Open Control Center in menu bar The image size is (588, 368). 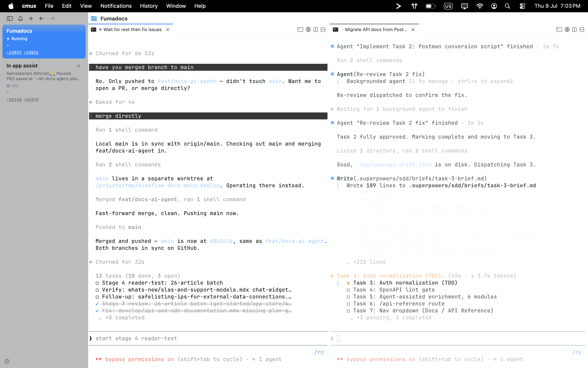point(522,6)
